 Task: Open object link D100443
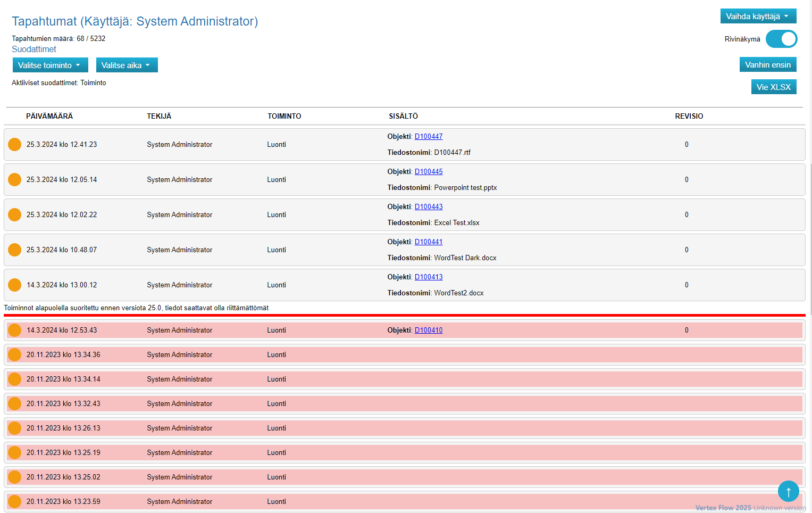point(429,206)
